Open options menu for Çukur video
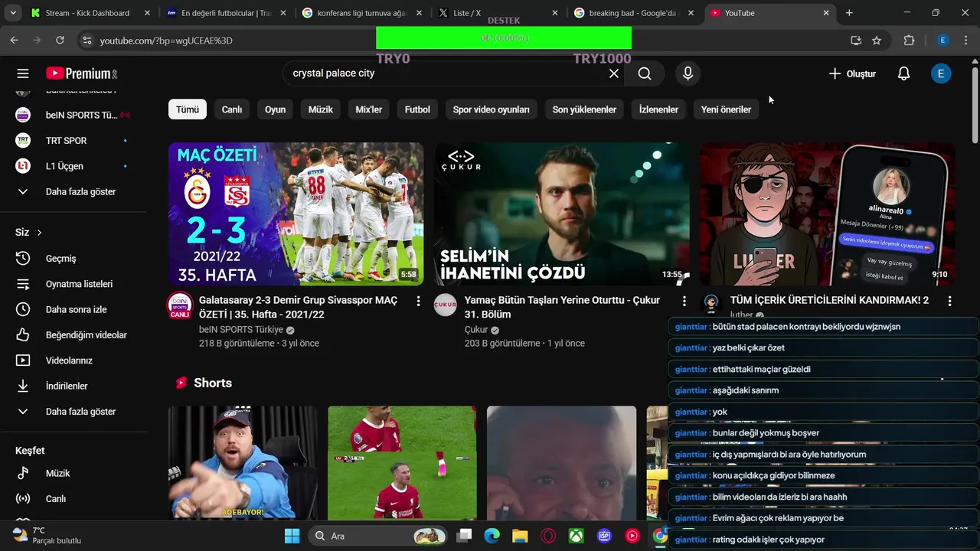The image size is (980, 551). tap(684, 302)
